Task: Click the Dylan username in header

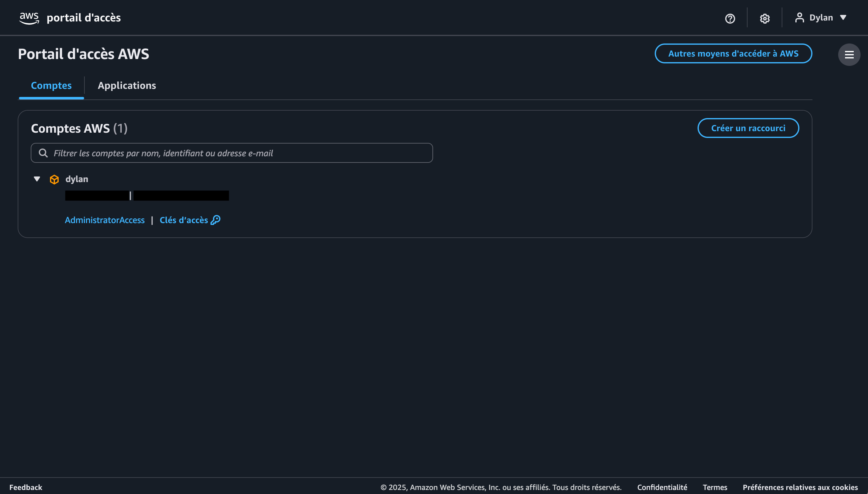Action: coord(821,18)
